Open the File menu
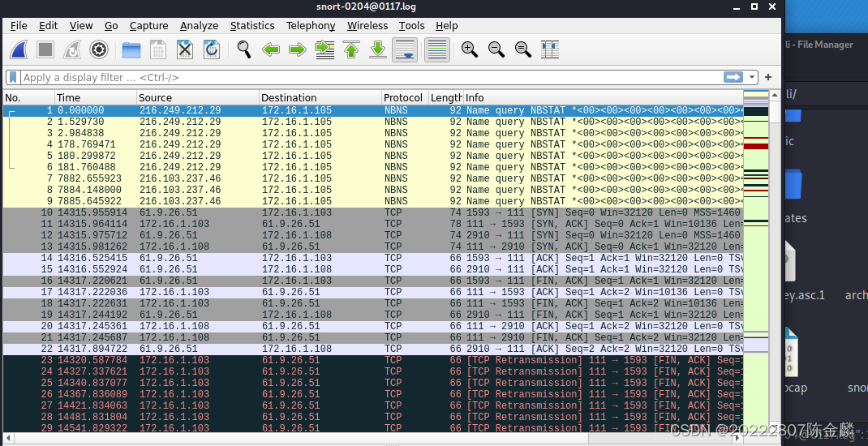 click(x=19, y=25)
